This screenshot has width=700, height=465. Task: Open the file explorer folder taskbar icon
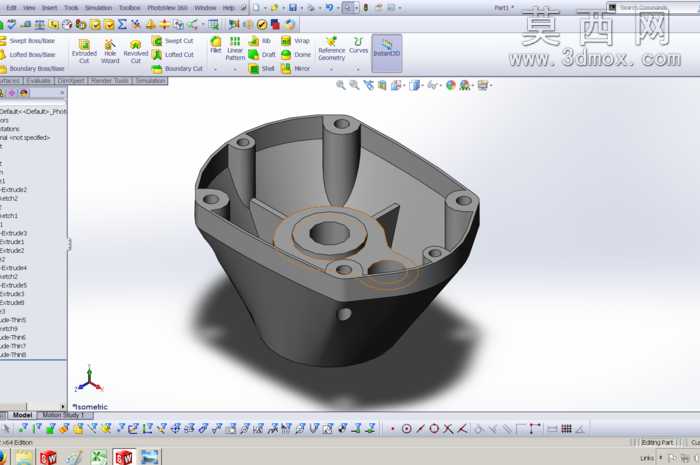24,457
